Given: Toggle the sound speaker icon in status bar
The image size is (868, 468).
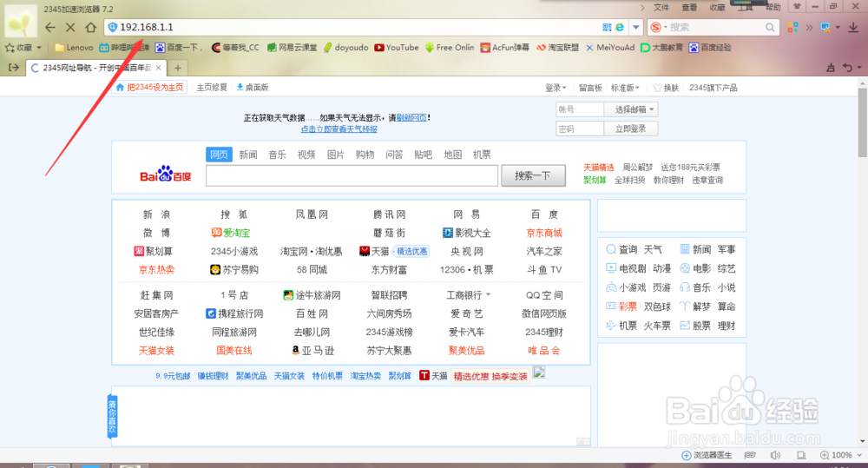Looking at the screenshot, I should [775, 455].
